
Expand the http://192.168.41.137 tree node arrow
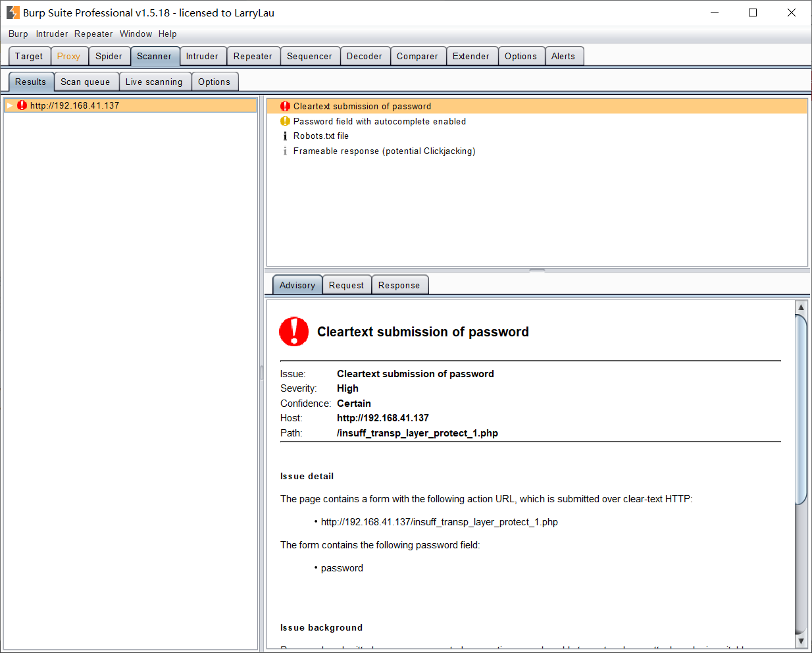10,105
